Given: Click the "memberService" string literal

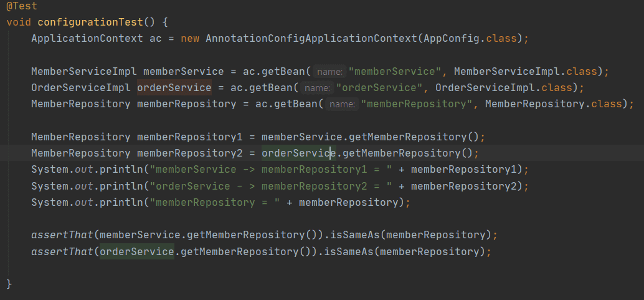Looking at the screenshot, I should (x=395, y=72).
